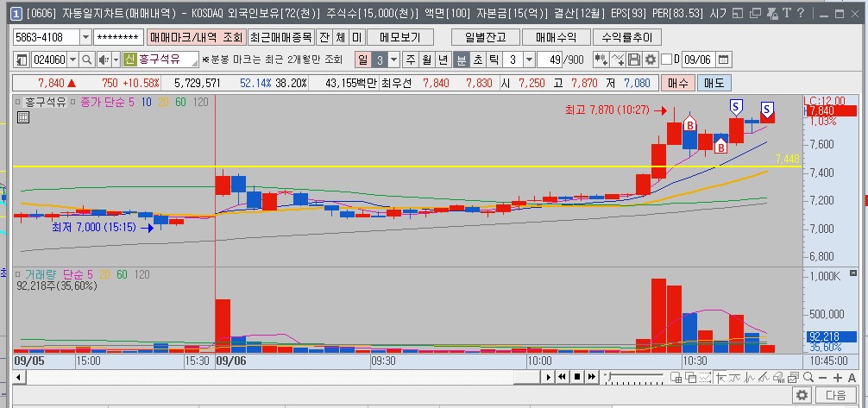The width and height of the screenshot is (868, 408).
Task: Click the 매매마크/내역 조회 button
Action: 196,37
